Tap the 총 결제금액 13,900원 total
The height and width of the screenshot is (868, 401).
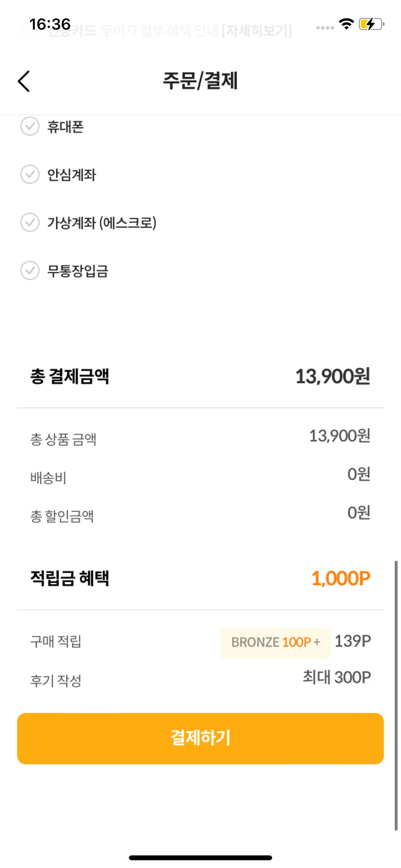click(200, 376)
